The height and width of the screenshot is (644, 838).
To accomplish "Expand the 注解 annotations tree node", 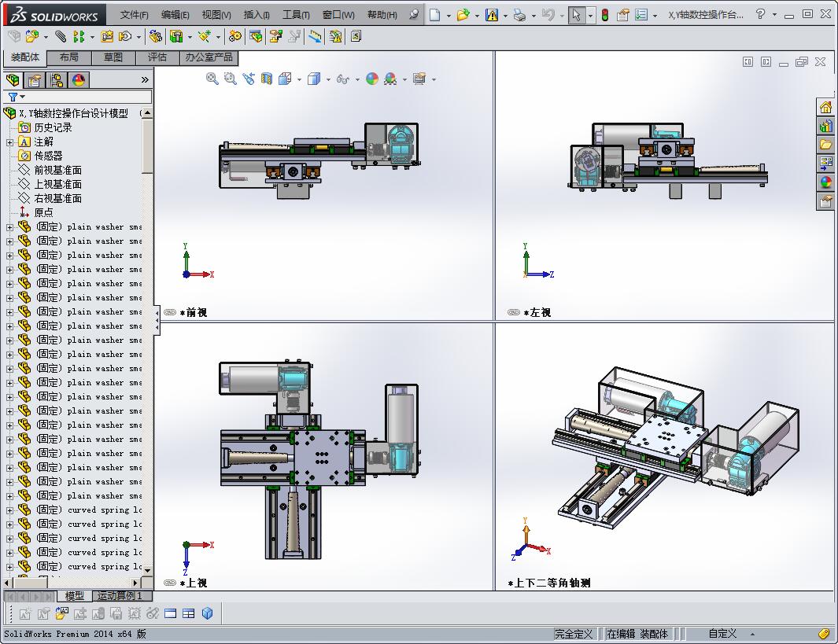I will tap(9, 142).
